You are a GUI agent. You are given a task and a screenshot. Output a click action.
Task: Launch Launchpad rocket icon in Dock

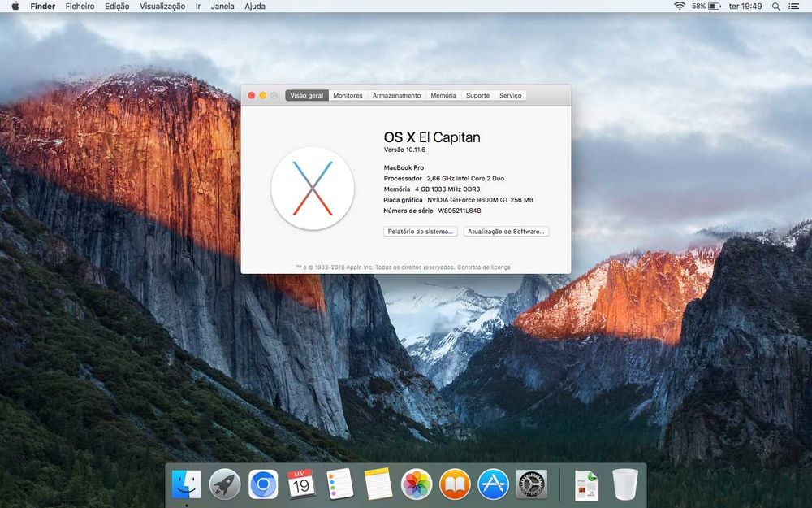click(x=225, y=484)
